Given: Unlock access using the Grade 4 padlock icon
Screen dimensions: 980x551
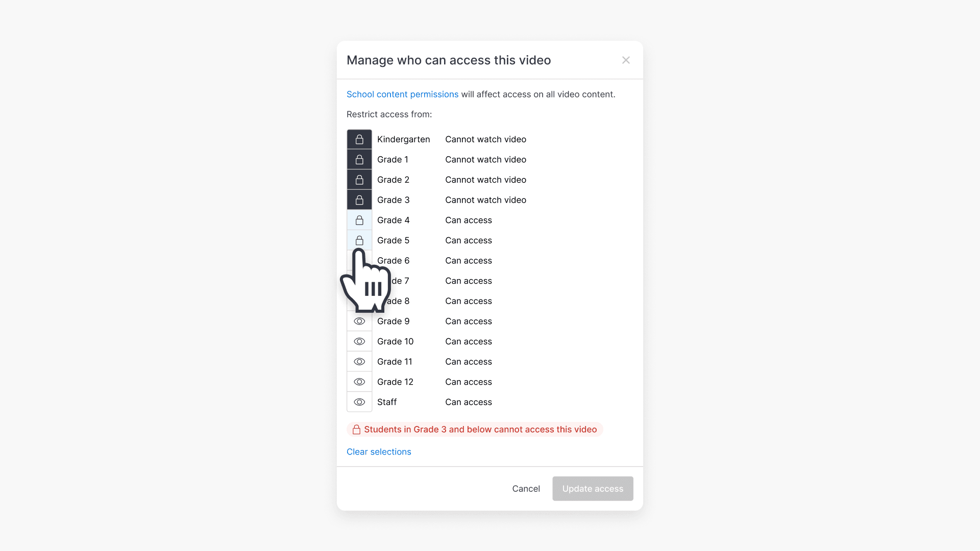Looking at the screenshot, I should coord(359,220).
